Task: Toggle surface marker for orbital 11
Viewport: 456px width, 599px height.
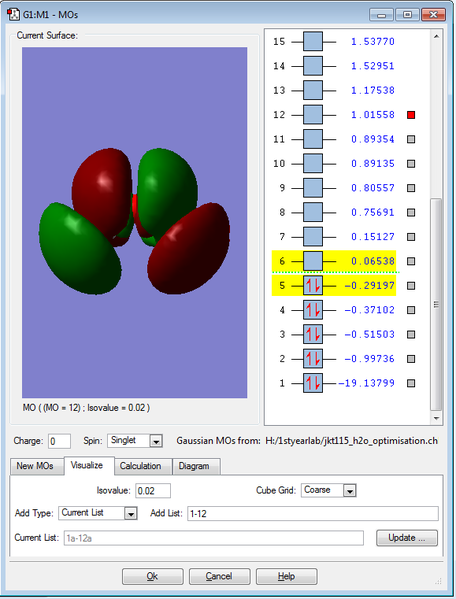Action: [x=411, y=139]
